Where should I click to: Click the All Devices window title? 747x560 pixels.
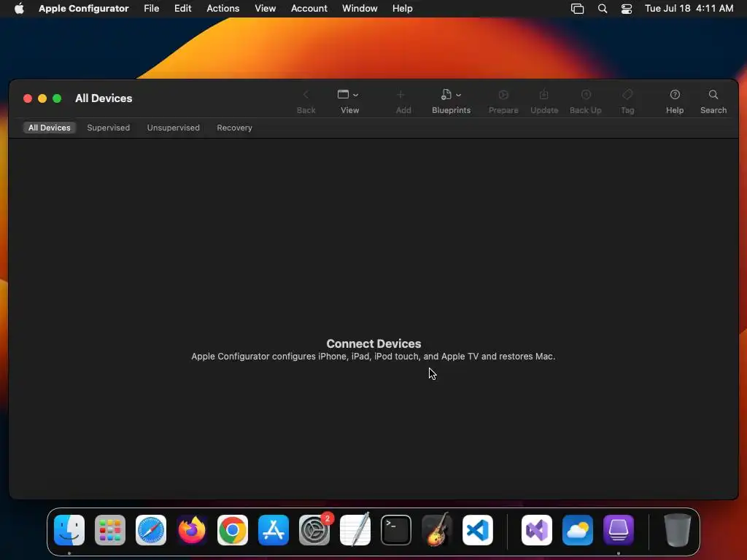coord(104,98)
